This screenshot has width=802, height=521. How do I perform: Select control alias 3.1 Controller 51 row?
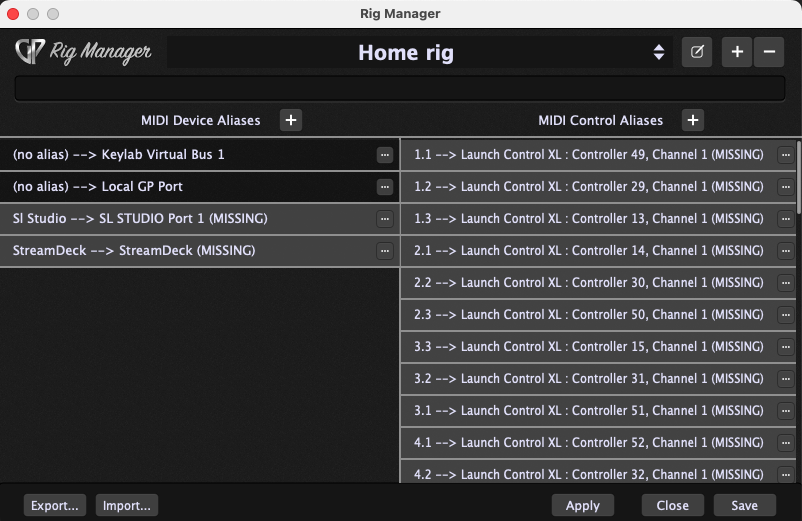(x=598, y=411)
